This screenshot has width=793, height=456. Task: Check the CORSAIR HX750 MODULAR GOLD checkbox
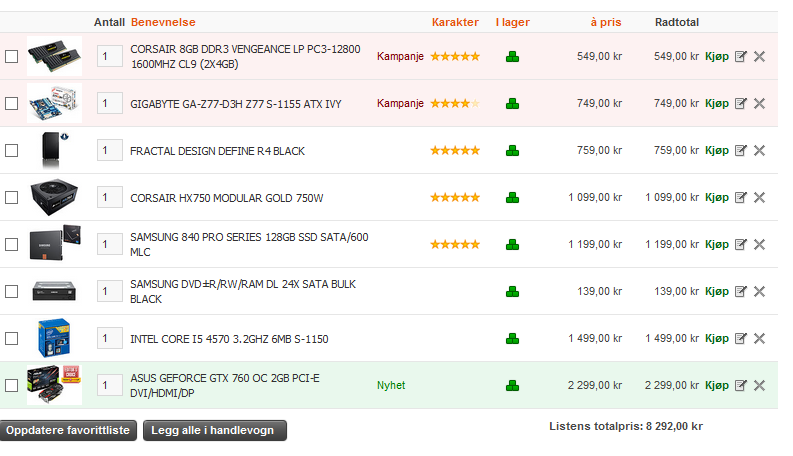point(12,197)
